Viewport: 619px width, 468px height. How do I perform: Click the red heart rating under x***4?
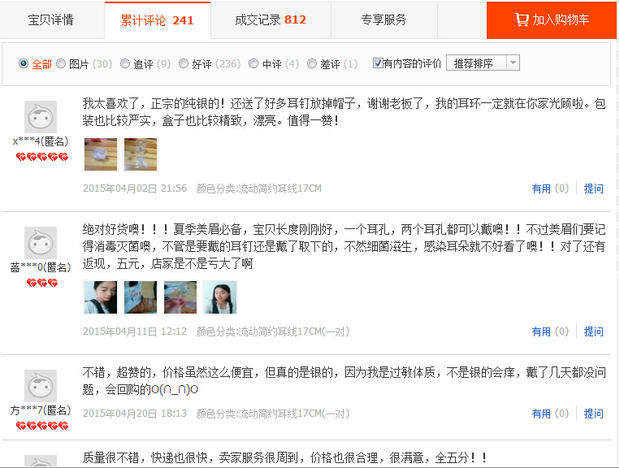tap(42, 157)
